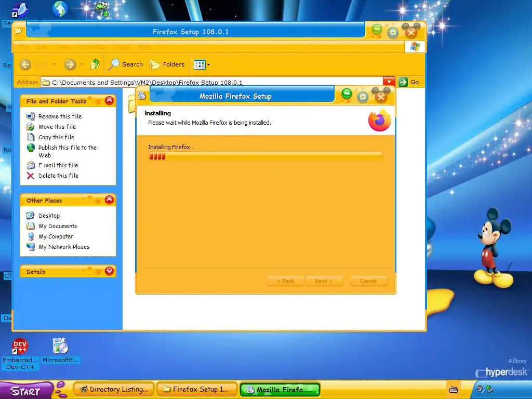
Task: Click Move this file
Action: [x=57, y=127]
